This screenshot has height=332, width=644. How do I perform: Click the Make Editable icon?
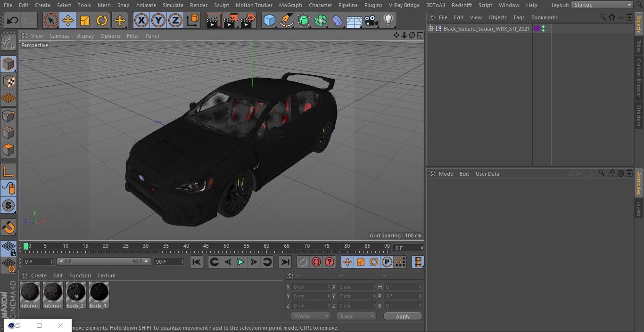click(x=8, y=43)
